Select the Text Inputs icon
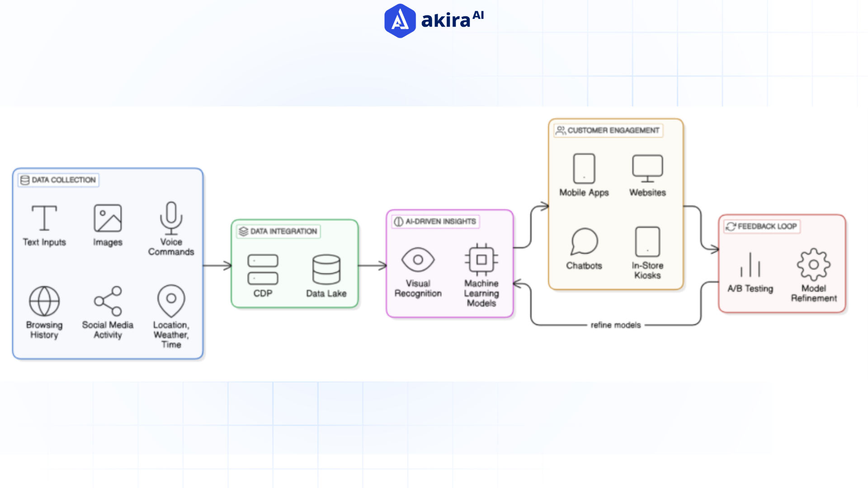 click(x=44, y=218)
